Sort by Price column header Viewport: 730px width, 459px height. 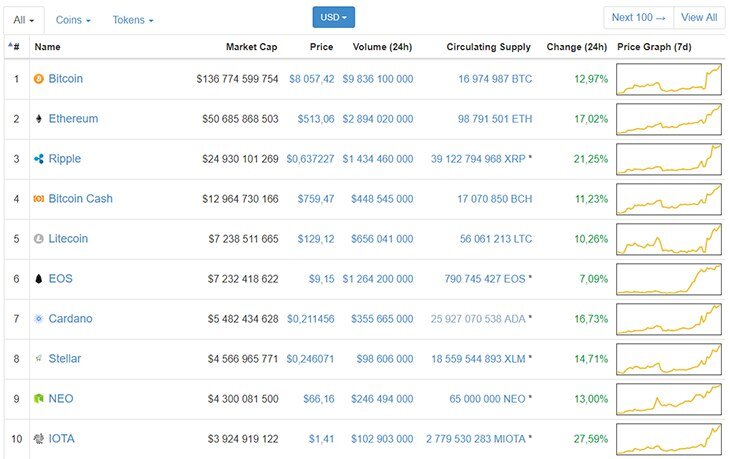click(321, 47)
